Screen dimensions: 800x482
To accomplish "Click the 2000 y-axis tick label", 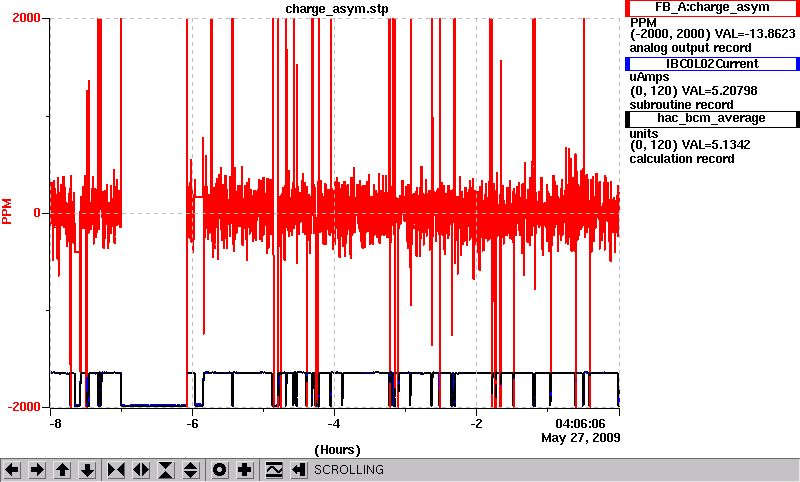I will [26, 18].
